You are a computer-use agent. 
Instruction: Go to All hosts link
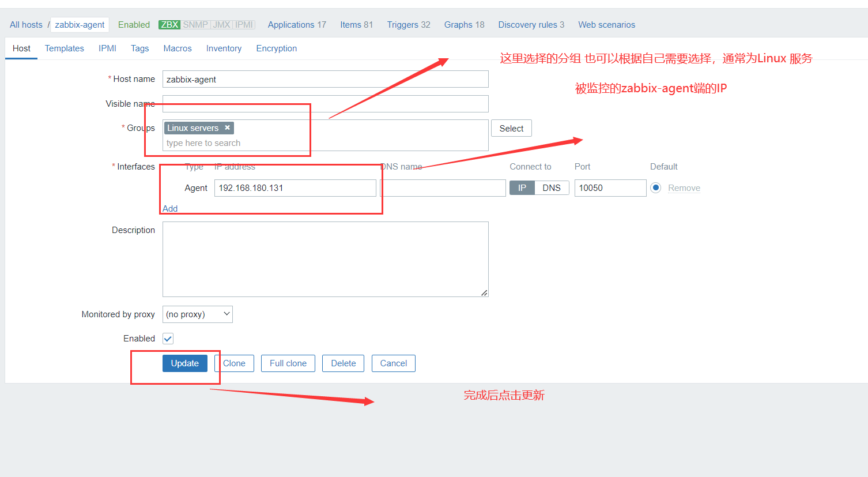[x=26, y=25]
